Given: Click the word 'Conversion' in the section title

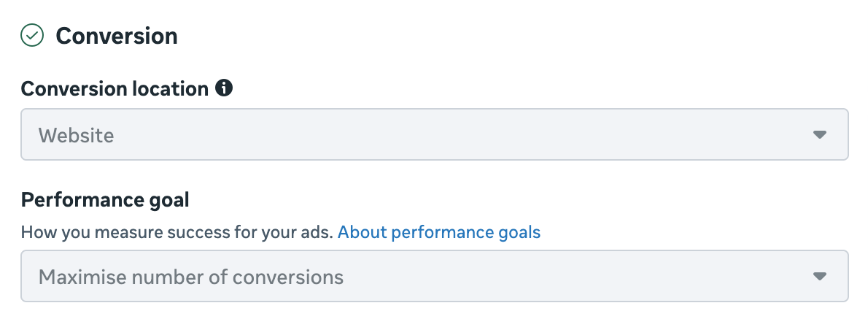Looking at the screenshot, I should click(116, 36).
